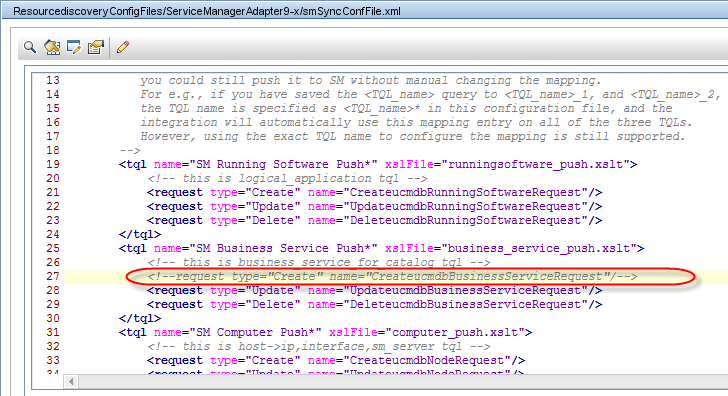This screenshot has height=396, width=728.
Task: Click the "SM Business Service Push*" tql name
Action: (283, 248)
